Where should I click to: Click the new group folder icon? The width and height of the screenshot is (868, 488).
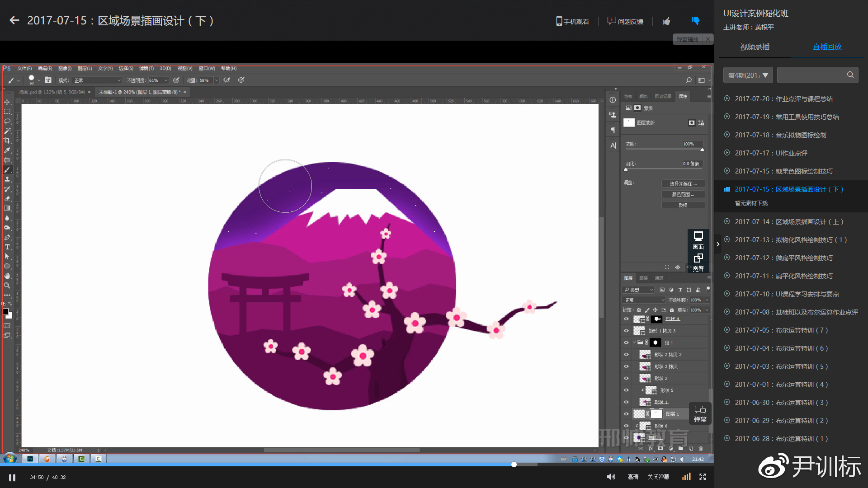point(681,449)
